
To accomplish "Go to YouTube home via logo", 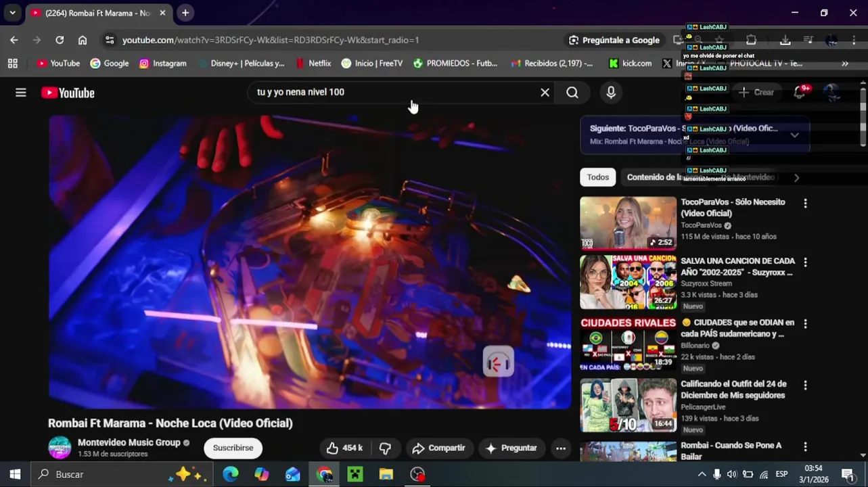I will 68,93.
